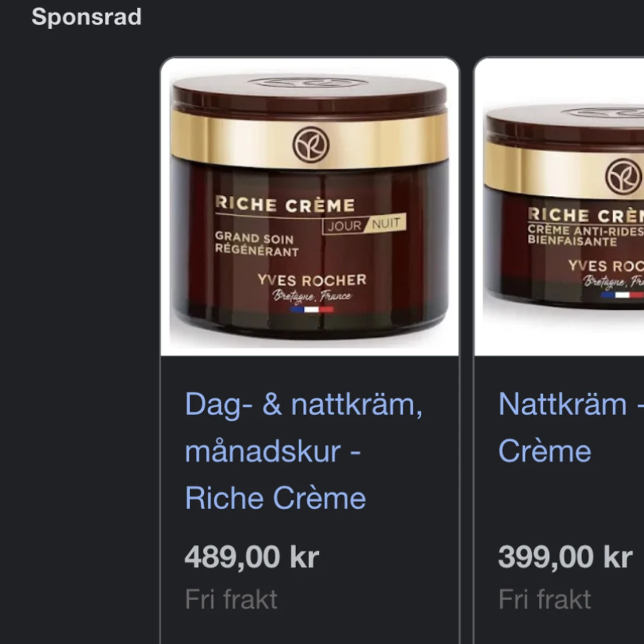Click the Sponsrad label
Screen dimensions: 644x644
[x=86, y=17]
